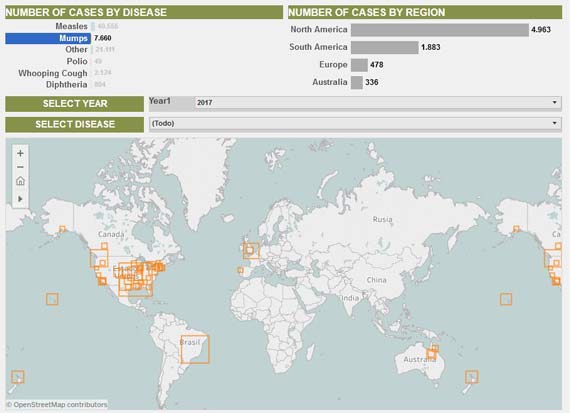Open the disease dropdown showing (Todo)
Screen dimensions: 570x413
pos(355,124)
